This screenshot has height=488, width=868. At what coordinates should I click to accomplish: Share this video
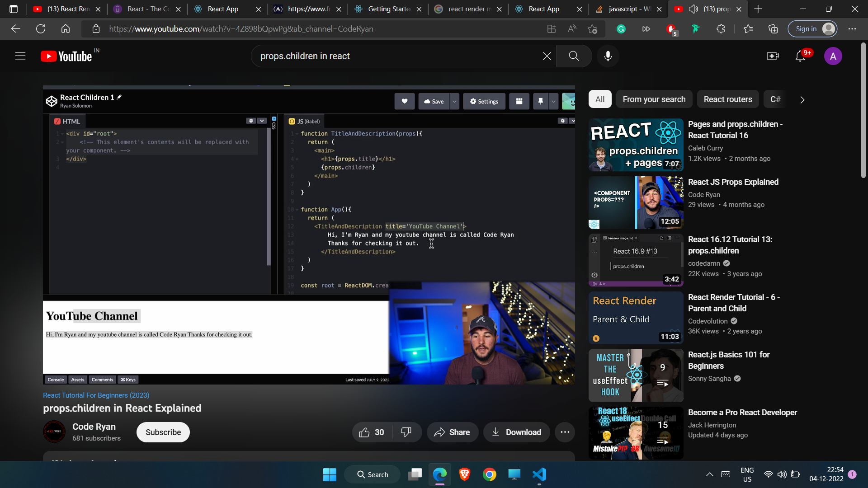[452, 432]
